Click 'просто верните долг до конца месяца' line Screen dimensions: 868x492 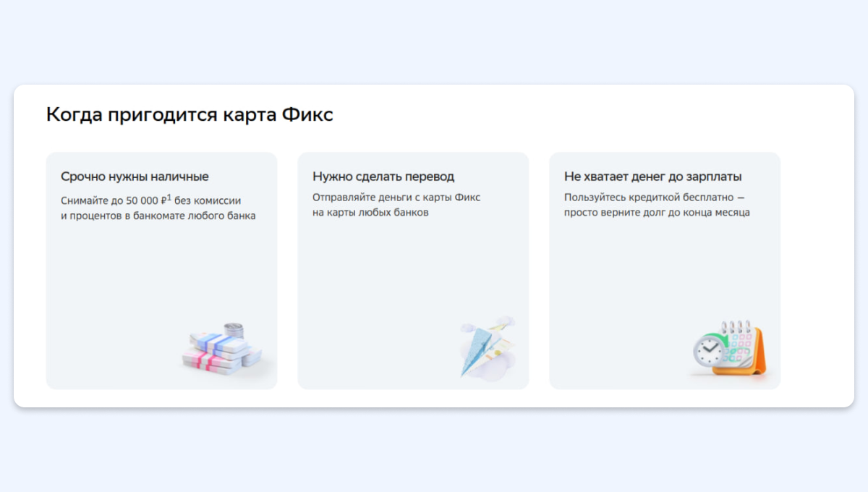point(657,213)
